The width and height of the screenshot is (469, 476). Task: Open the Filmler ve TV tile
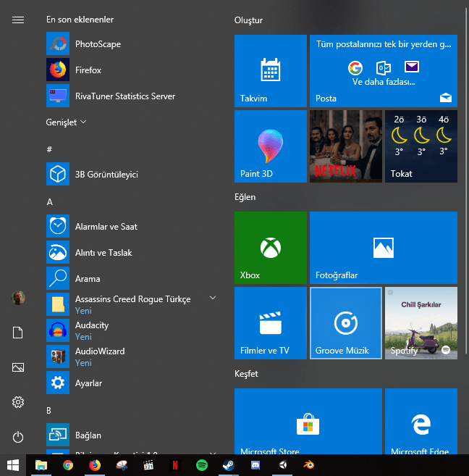coord(270,323)
